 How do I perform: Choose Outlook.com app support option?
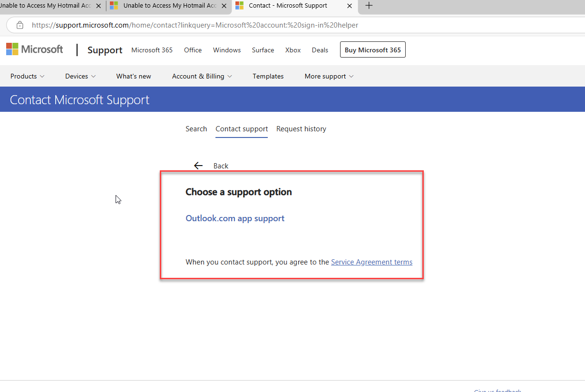(x=235, y=218)
